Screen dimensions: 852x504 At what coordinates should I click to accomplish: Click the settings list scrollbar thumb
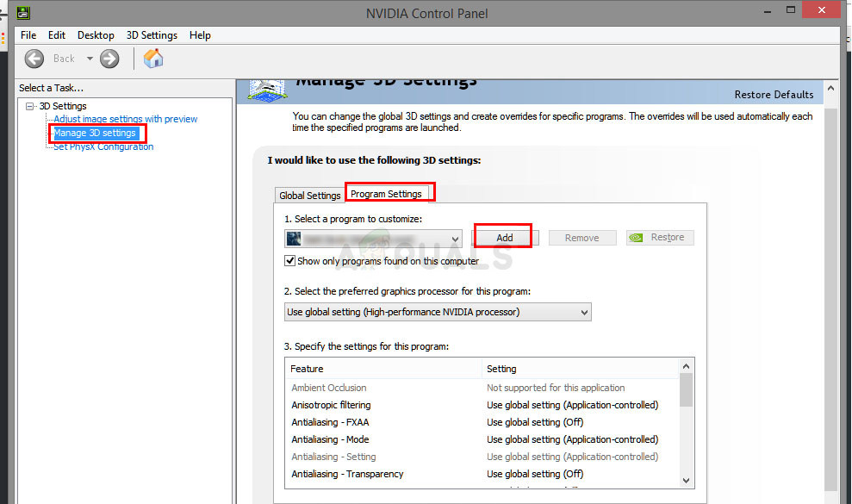pyautogui.click(x=687, y=390)
